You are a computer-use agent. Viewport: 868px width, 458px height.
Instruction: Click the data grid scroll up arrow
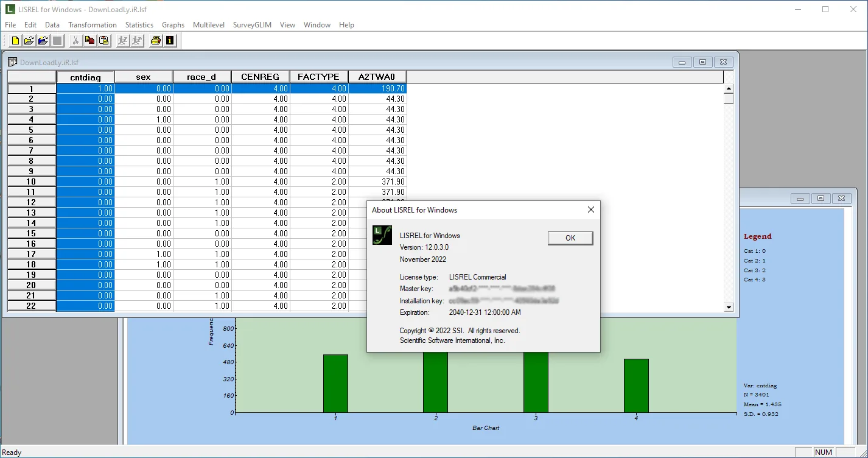coord(729,88)
